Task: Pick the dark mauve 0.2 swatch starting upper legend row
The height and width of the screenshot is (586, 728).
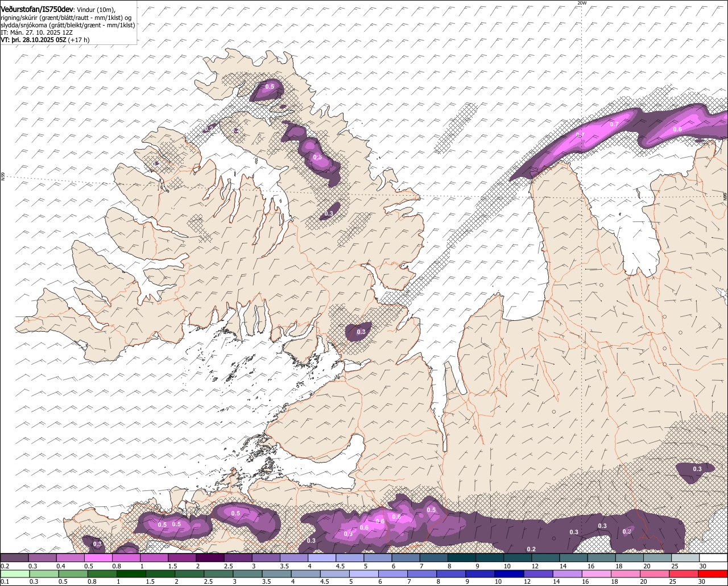Action: tap(14, 558)
